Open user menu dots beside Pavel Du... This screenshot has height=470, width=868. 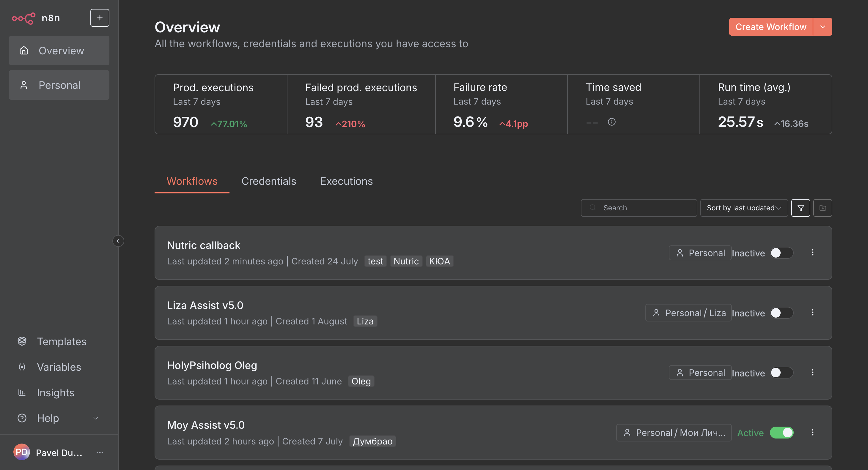100,452
